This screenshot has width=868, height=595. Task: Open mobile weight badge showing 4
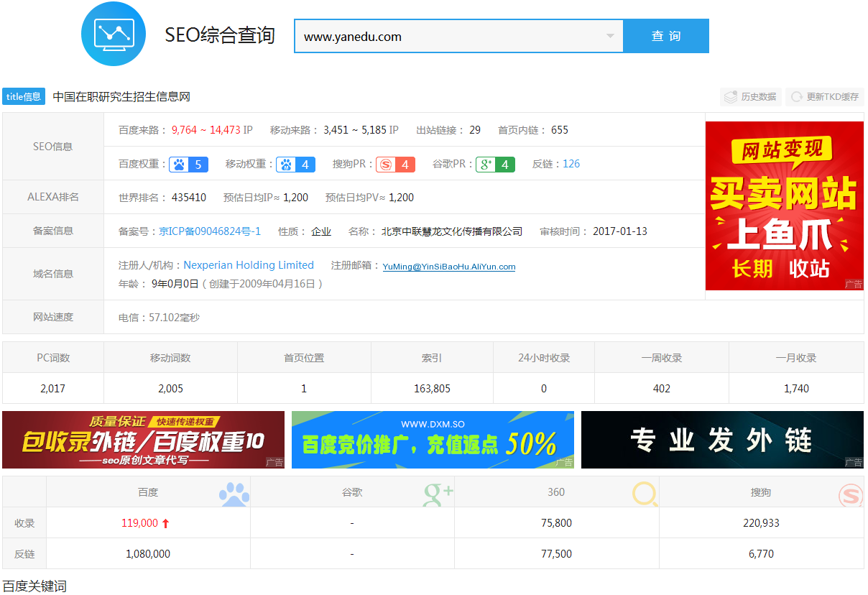tap(296, 165)
